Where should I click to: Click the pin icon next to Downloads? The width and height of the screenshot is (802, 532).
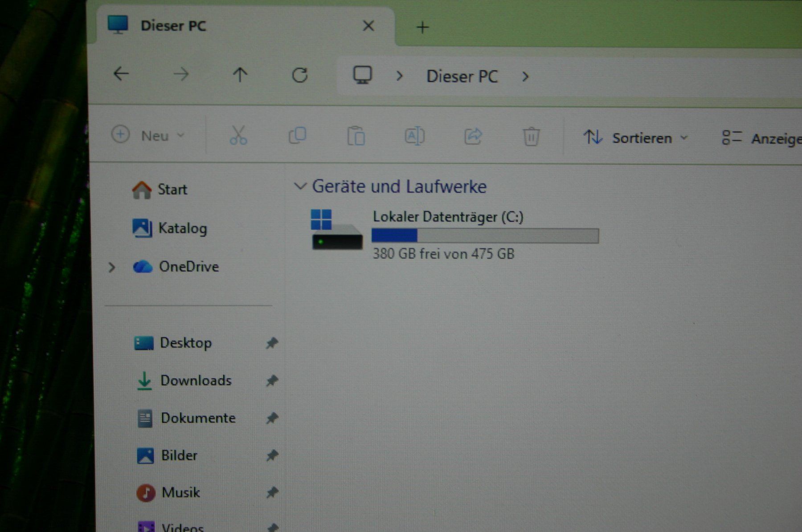[x=272, y=381]
